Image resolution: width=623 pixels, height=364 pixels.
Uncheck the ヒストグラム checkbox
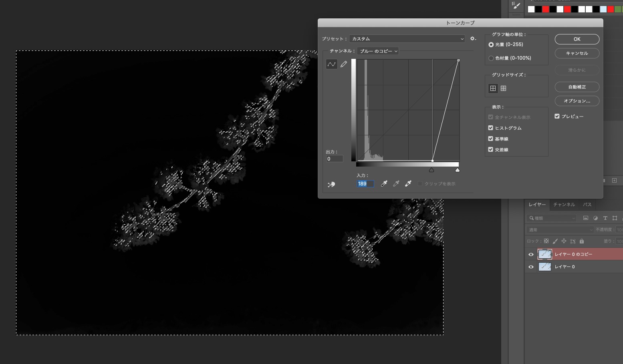[490, 128]
